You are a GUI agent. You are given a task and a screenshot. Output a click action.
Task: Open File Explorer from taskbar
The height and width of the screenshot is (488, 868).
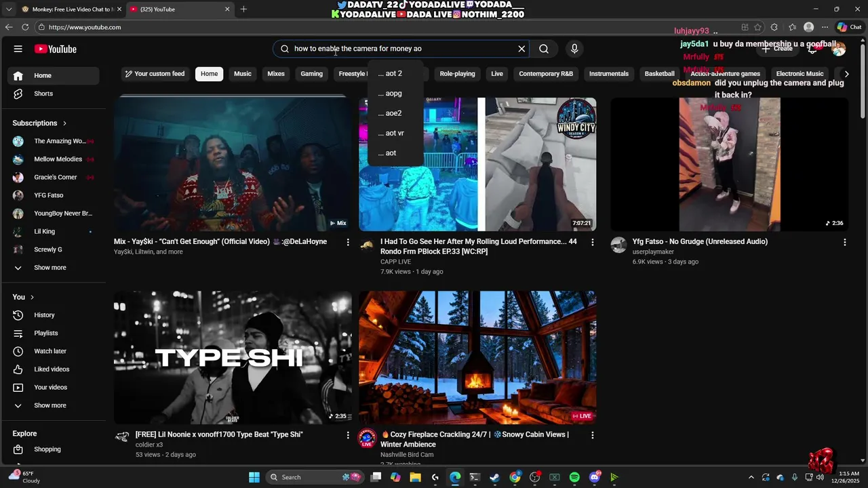415,477
